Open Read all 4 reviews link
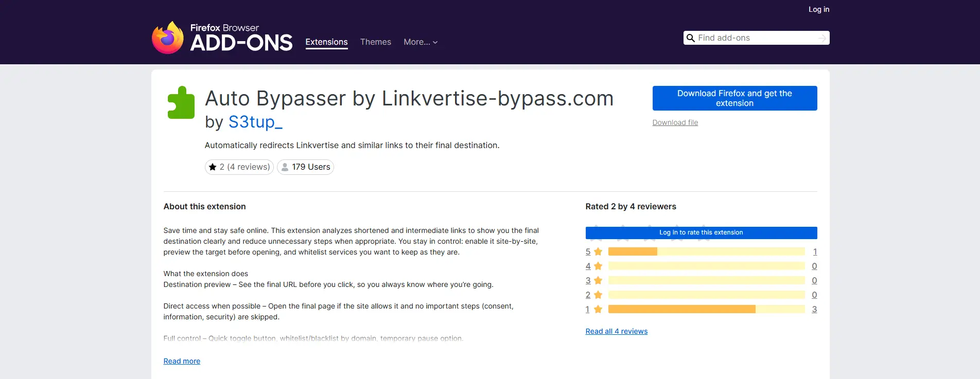980x379 pixels. pos(616,331)
